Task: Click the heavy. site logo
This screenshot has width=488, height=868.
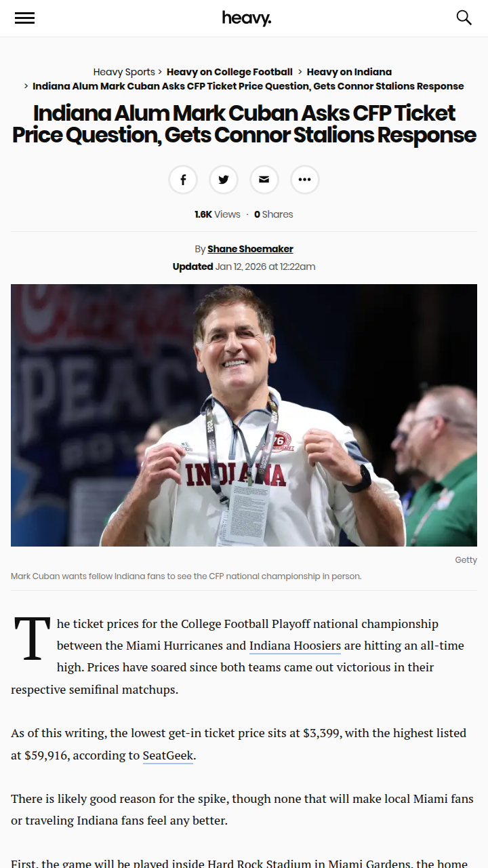Action: tap(246, 18)
